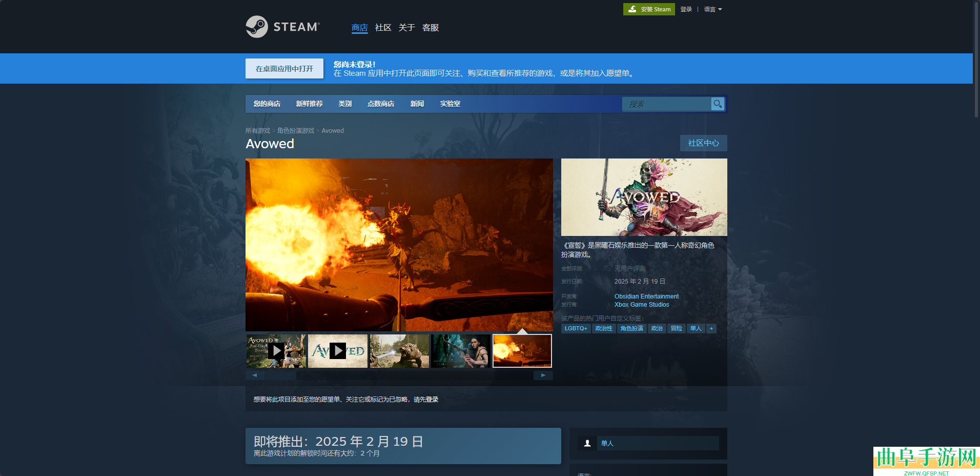
Task: Open the 实验室 labs tab
Action: (x=450, y=104)
